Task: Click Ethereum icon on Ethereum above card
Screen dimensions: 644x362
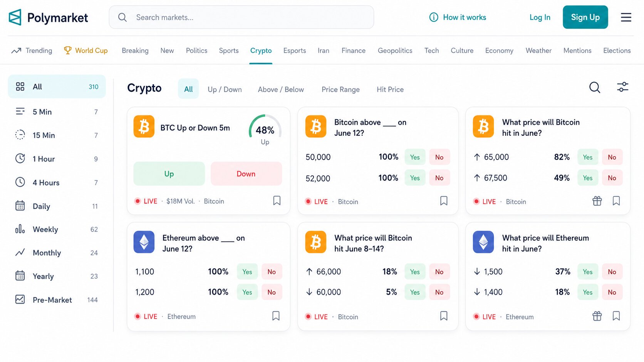Action: (144, 242)
